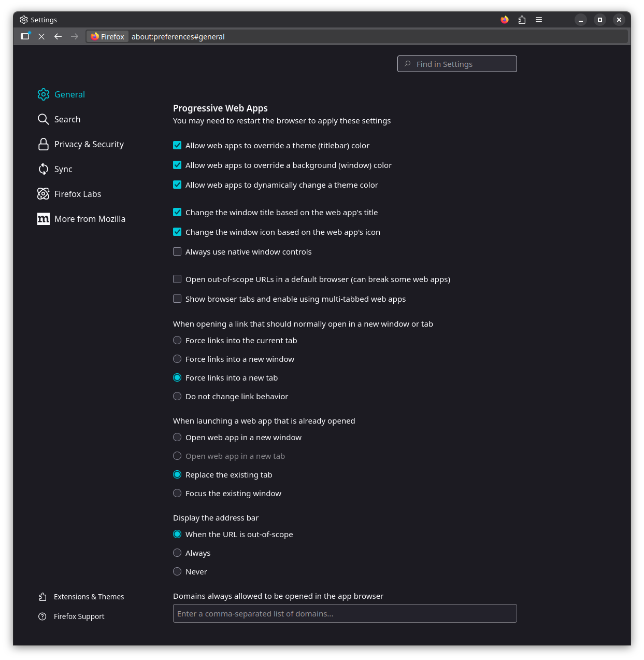
Task: Go to Sync settings section
Action: click(x=63, y=169)
